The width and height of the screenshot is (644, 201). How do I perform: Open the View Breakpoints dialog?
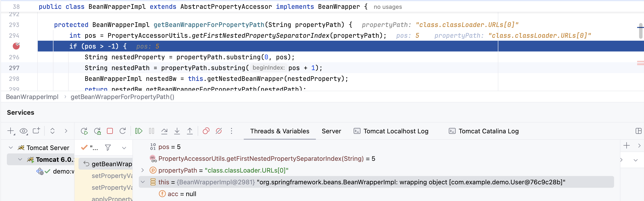[x=206, y=131]
